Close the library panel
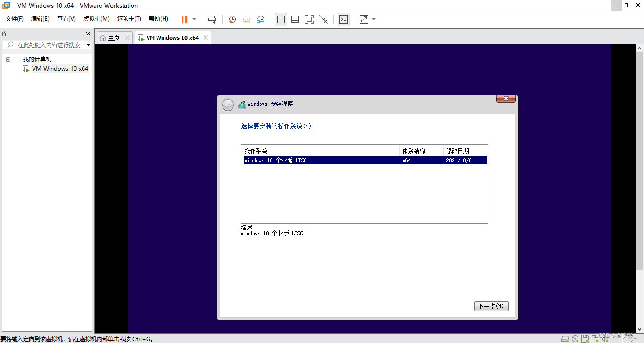Screen dimensions: 644x343 pyautogui.click(x=88, y=33)
